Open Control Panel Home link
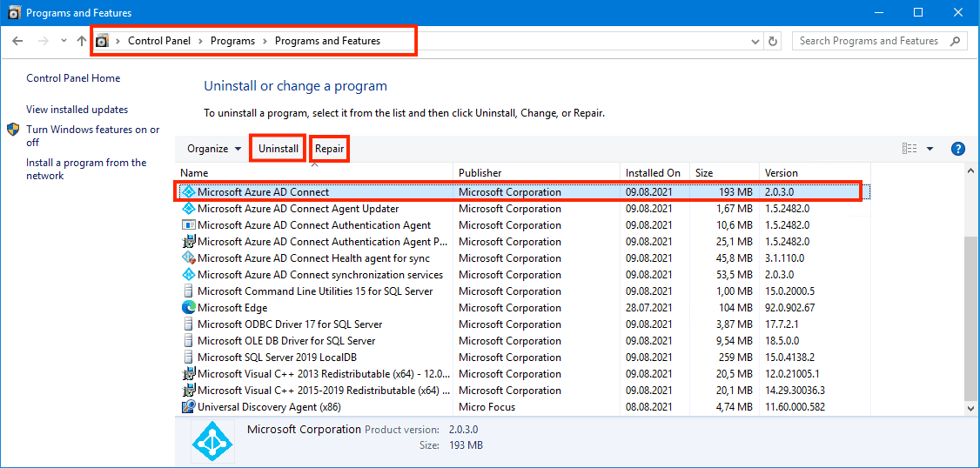Screen dimensions: 980x468 coord(73,78)
